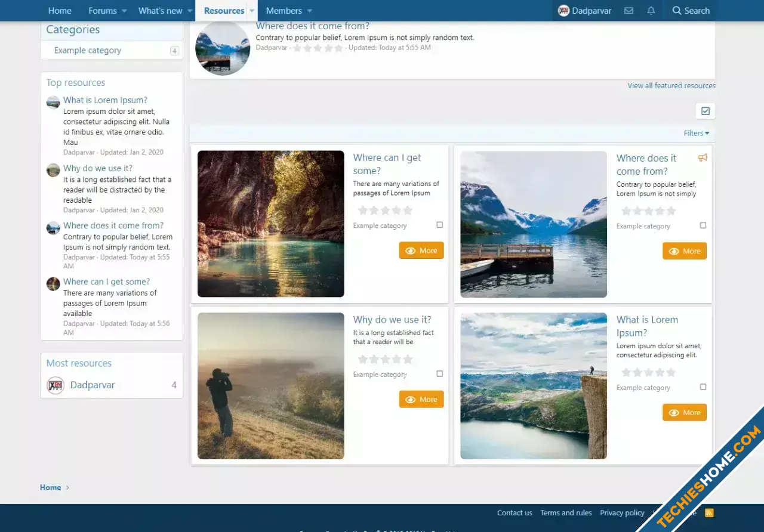This screenshot has height=532, width=764.
Task: Open the Members nav item
Action: point(284,11)
